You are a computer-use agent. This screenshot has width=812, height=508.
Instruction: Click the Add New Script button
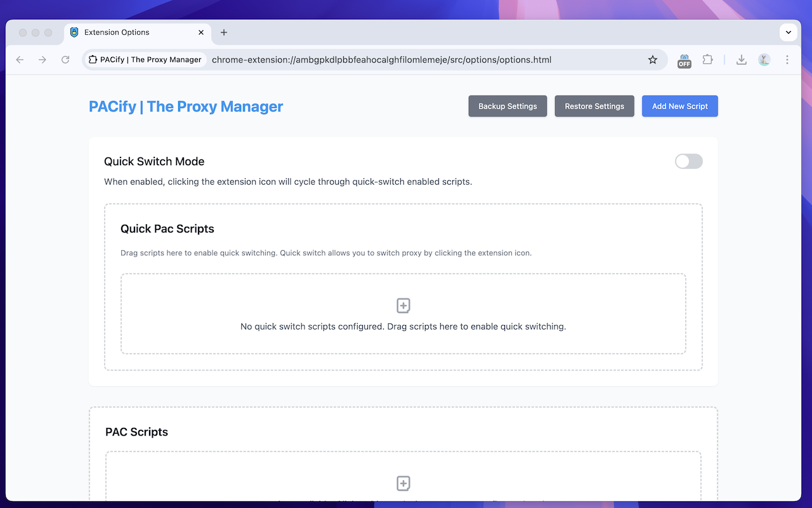click(x=680, y=106)
